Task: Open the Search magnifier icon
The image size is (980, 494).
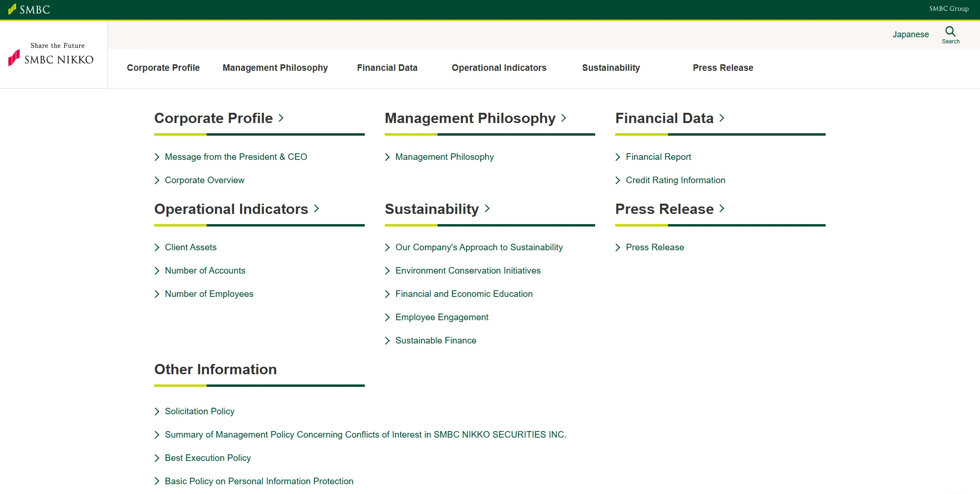Action: [x=950, y=32]
